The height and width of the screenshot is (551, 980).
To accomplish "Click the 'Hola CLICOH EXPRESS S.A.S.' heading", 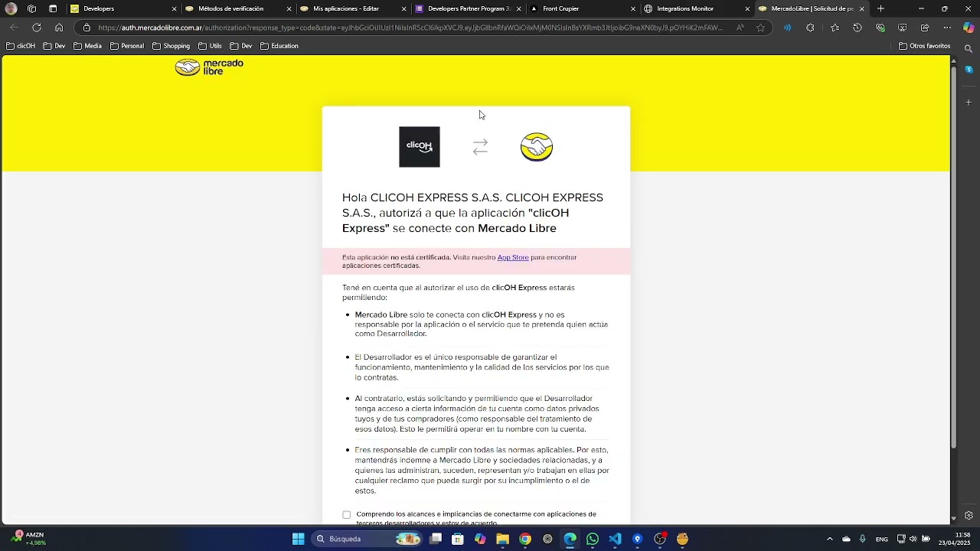I will click(472, 213).
